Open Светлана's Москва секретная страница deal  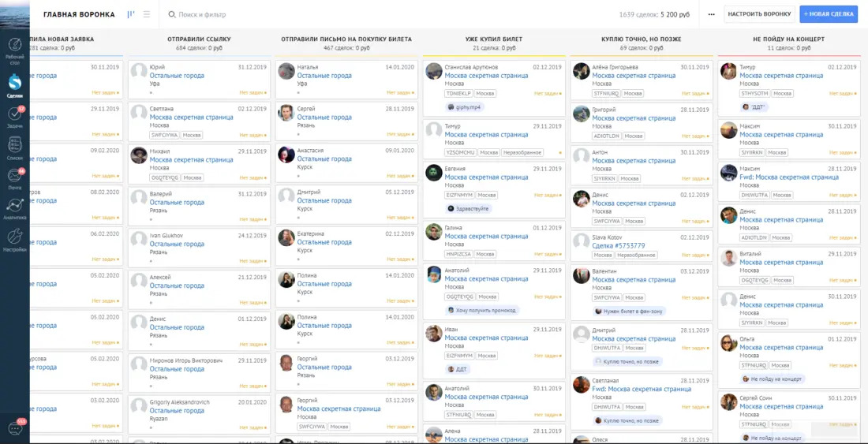point(192,118)
